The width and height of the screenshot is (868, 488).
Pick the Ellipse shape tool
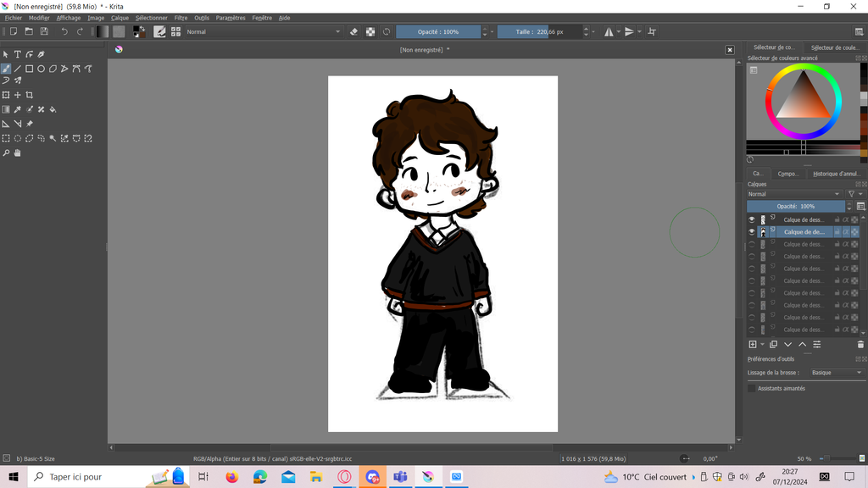pyautogui.click(x=41, y=69)
